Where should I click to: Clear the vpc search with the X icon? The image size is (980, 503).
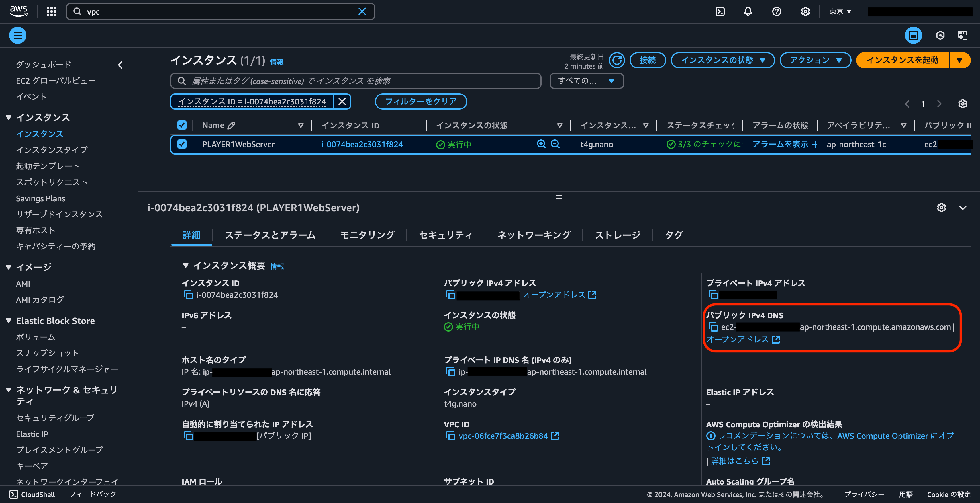[362, 11]
